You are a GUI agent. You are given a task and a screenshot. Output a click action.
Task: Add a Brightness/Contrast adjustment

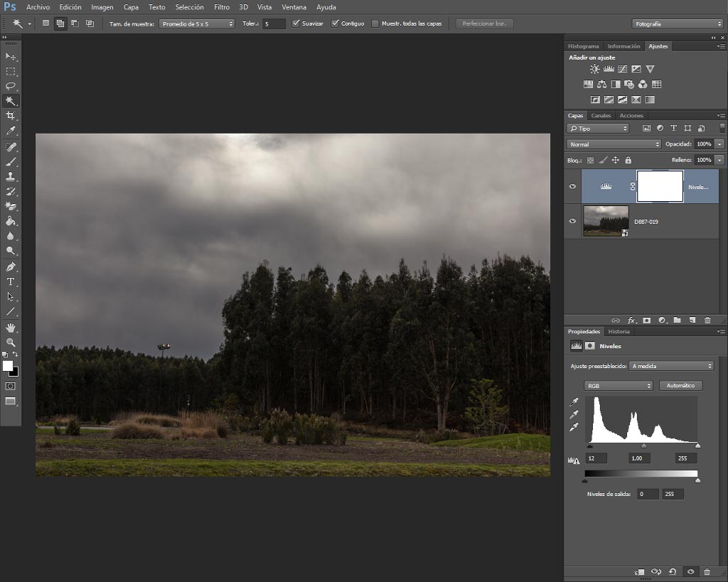[x=595, y=69]
